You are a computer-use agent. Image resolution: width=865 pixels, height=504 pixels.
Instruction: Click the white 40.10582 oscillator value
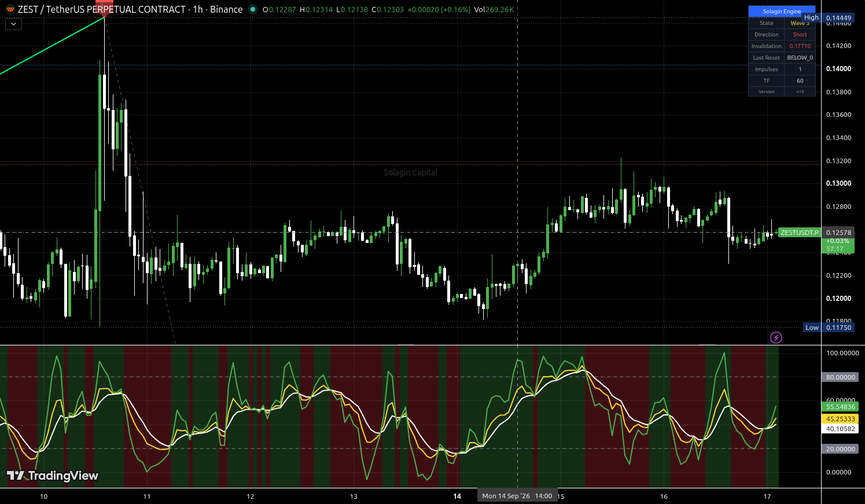tap(840, 429)
